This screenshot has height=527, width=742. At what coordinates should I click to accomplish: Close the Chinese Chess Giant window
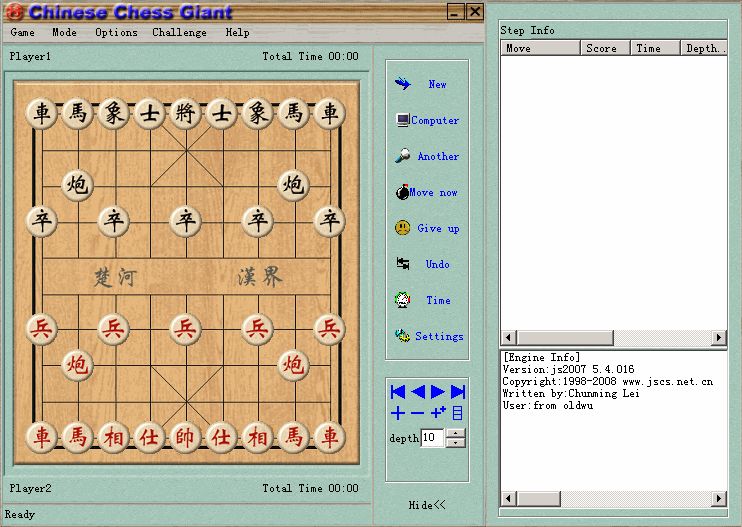475,12
